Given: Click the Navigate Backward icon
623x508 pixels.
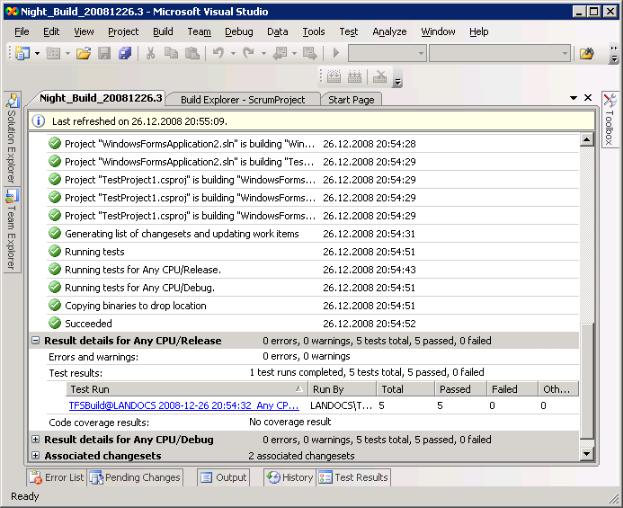Looking at the screenshot, I should click(280, 53).
